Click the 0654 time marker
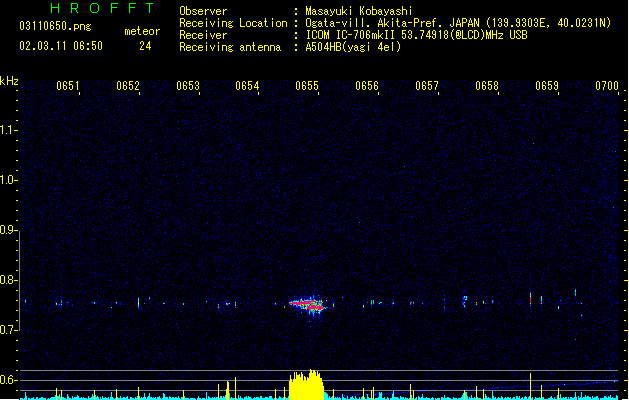Screen dimensions: 629x400 point(247,86)
